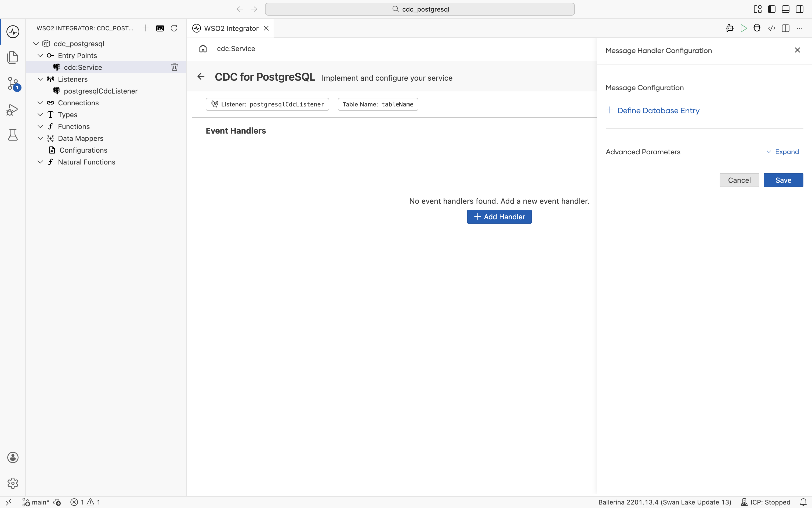Start debugging with bug icon
This screenshot has width=812, height=508.
(x=757, y=28)
